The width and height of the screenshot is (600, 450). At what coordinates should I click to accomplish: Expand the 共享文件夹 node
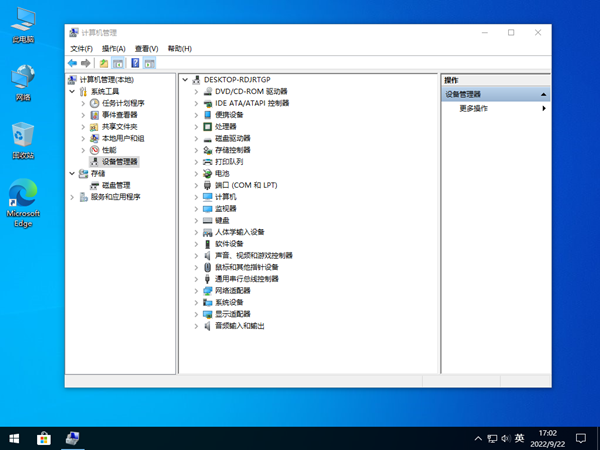[x=83, y=127]
